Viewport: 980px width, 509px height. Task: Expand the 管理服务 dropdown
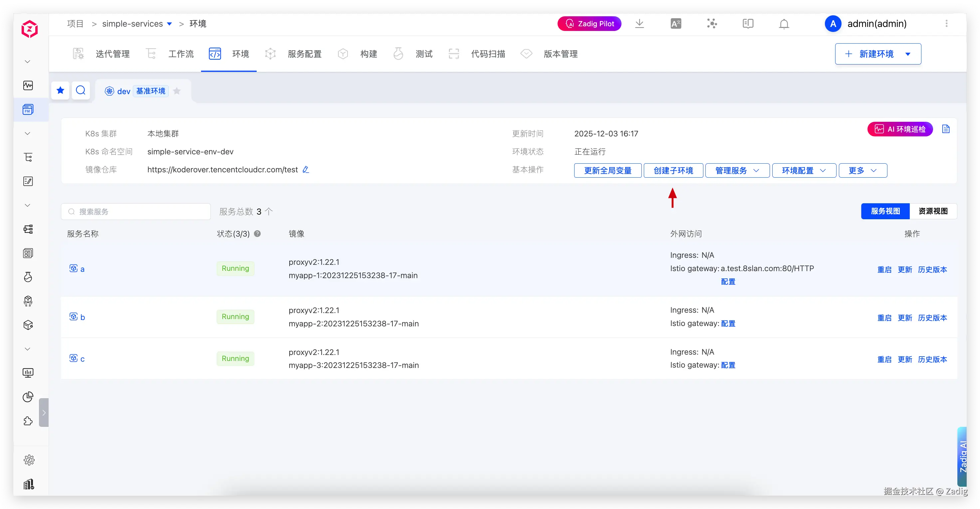(737, 170)
